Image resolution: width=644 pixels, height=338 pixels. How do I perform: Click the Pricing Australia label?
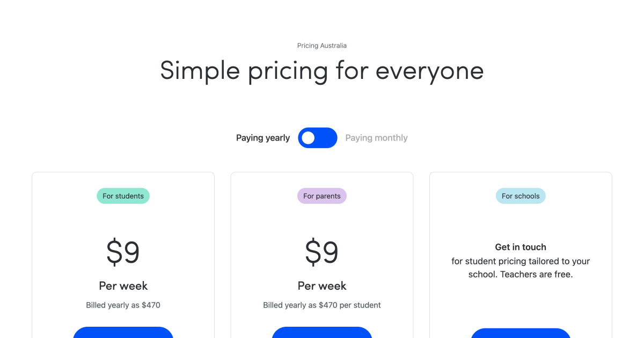click(x=322, y=46)
